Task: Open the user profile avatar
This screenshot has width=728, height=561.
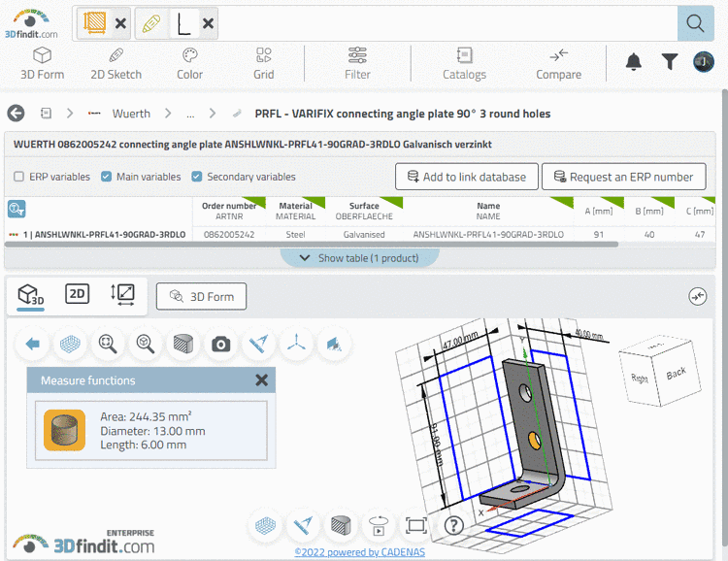Action: tap(704, 61)
